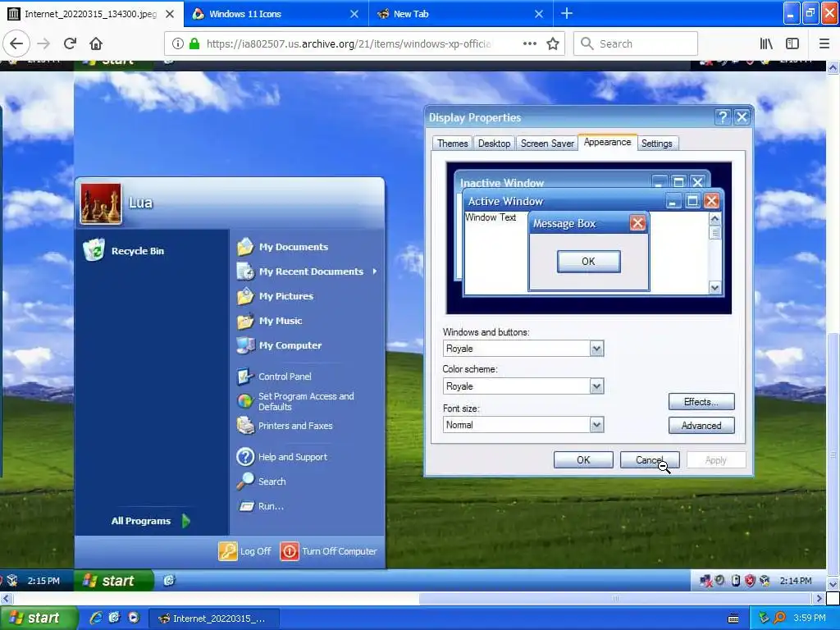Open Windows Media Player Quick Launch icon
Screen dimensions: 840x630
pos(134,618)
